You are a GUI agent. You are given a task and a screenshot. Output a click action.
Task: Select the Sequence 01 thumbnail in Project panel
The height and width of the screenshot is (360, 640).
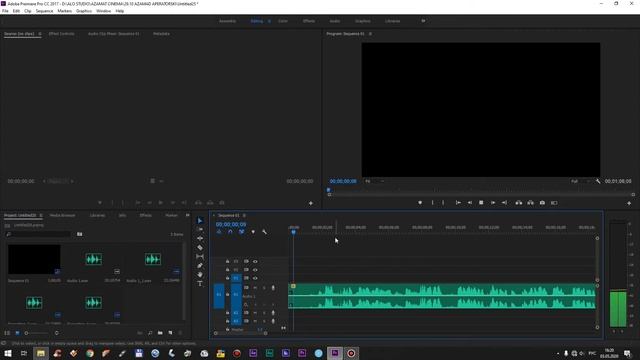pos(34,260)
